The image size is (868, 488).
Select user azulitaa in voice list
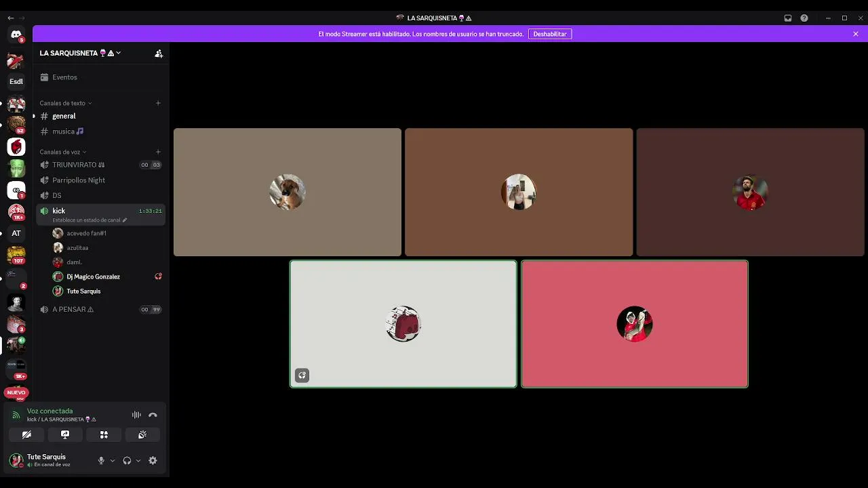(x=107, y=248)
